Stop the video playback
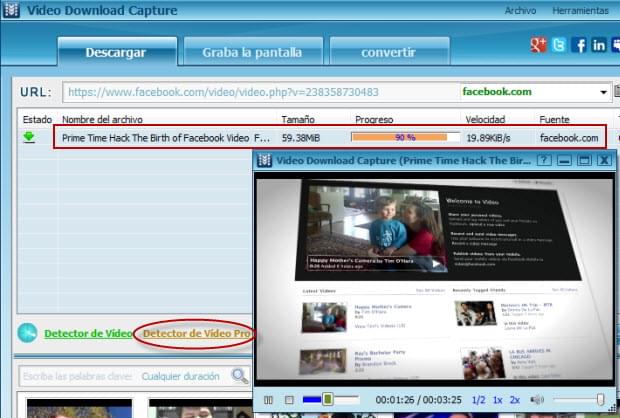This screenshot has width=620, height=418. 289,400
